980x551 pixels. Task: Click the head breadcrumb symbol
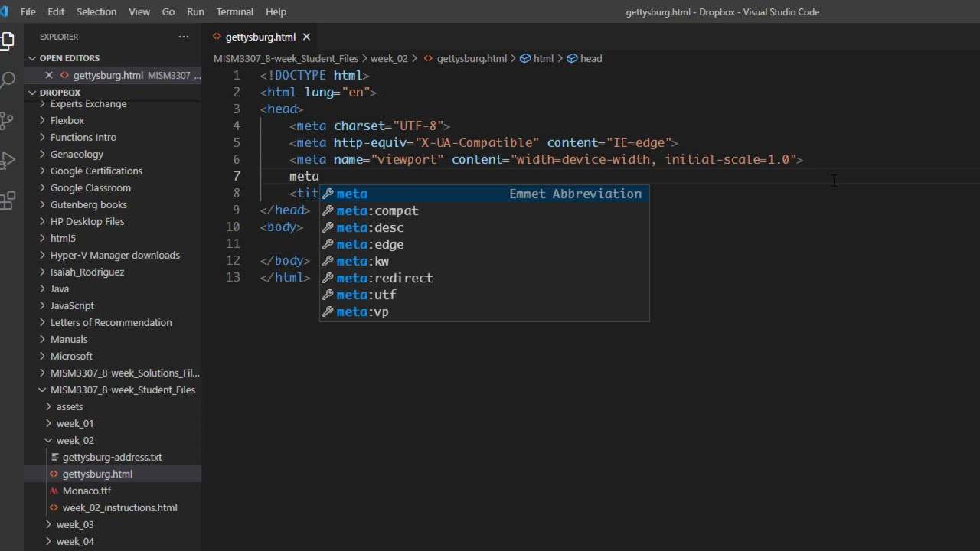coord(590,58)
